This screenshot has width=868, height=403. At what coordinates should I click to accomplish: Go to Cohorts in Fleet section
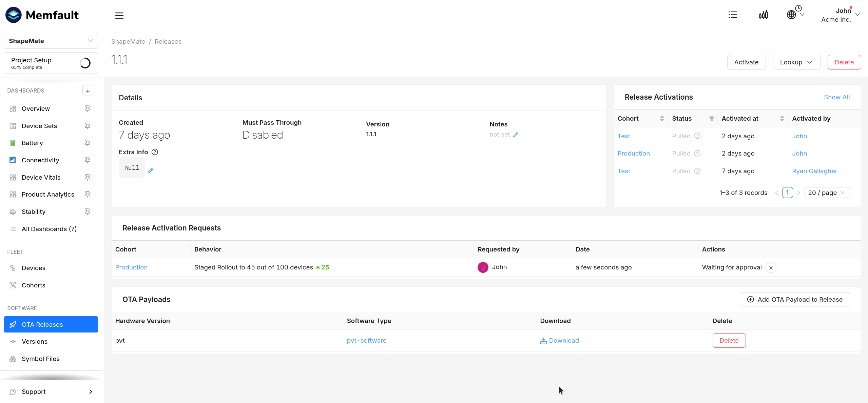pos(33,285)
